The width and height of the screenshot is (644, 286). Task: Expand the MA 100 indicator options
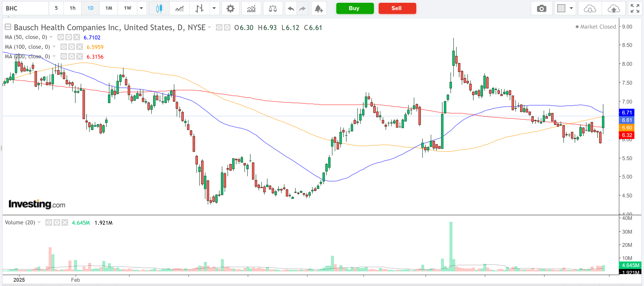54,47
